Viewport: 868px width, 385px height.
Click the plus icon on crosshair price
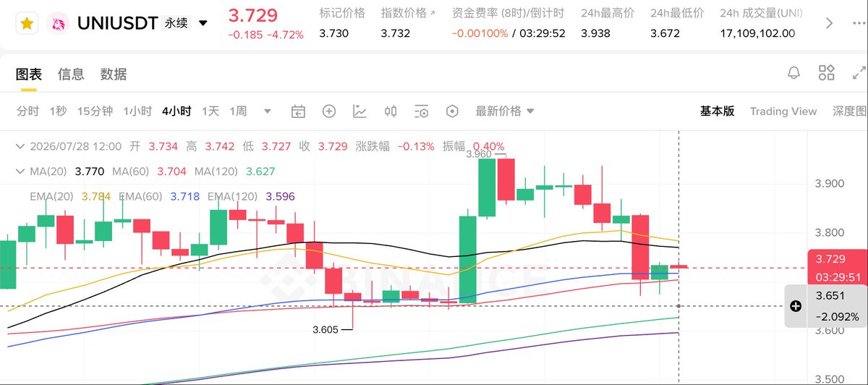point(796,306)
